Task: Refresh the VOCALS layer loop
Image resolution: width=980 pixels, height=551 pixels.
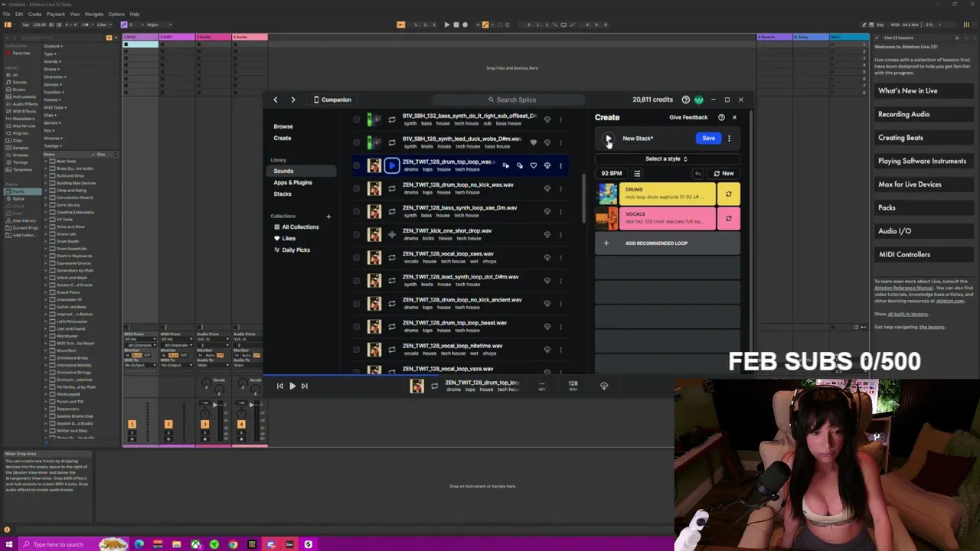Action: (x=728, y=219)
